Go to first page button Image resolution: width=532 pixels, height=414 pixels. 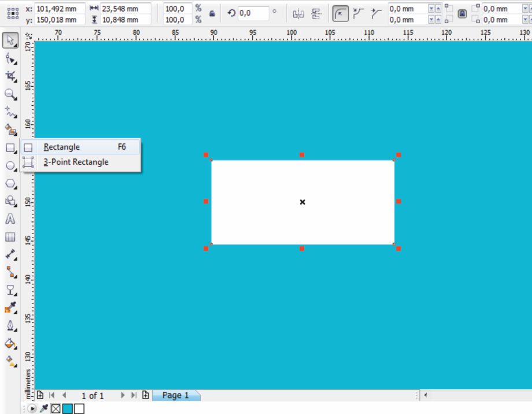(x=52, y=395)
